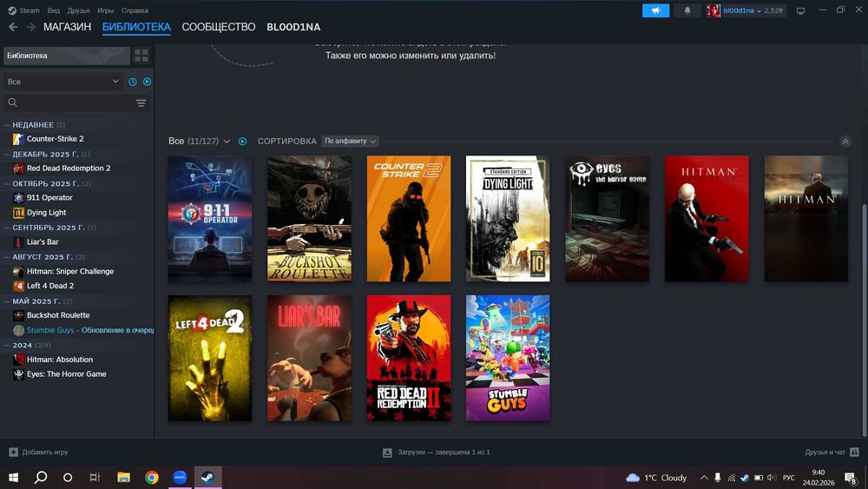Switch to the БИБЛИОТЕКА tab

tap(136, 27)
